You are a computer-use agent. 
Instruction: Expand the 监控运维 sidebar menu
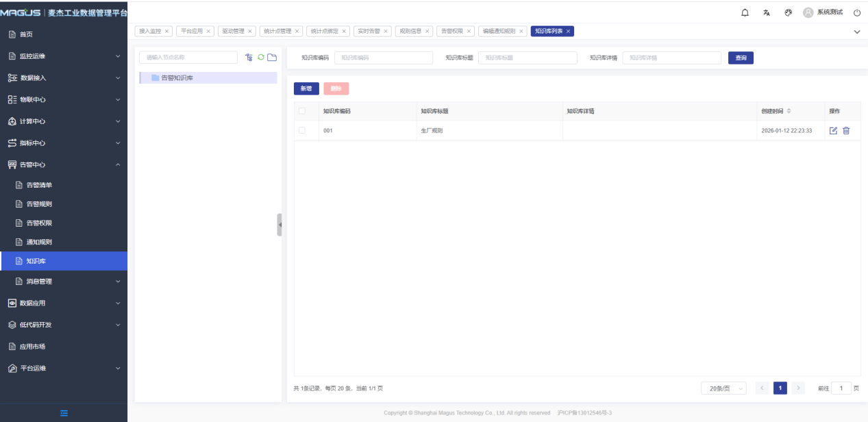[x=63, y=56]
